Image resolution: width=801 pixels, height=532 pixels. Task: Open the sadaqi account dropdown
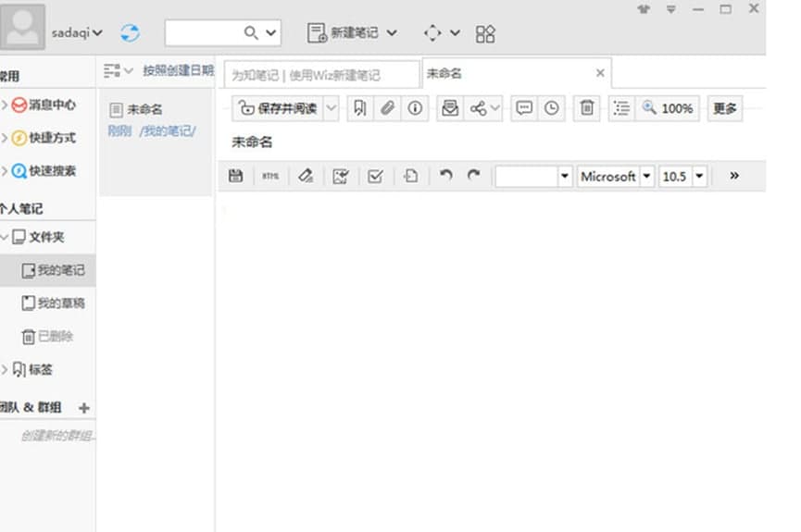(76, 33)
